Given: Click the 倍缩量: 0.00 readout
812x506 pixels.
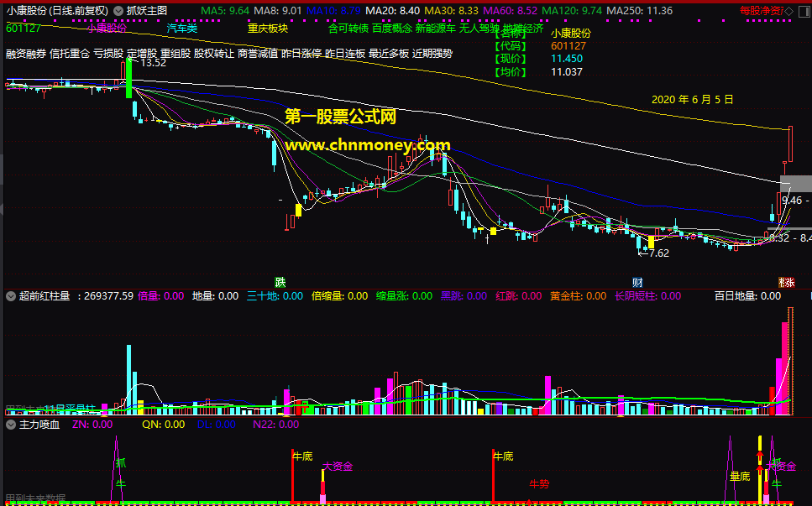Looking at the screenshot, I should tap(340, 296).
